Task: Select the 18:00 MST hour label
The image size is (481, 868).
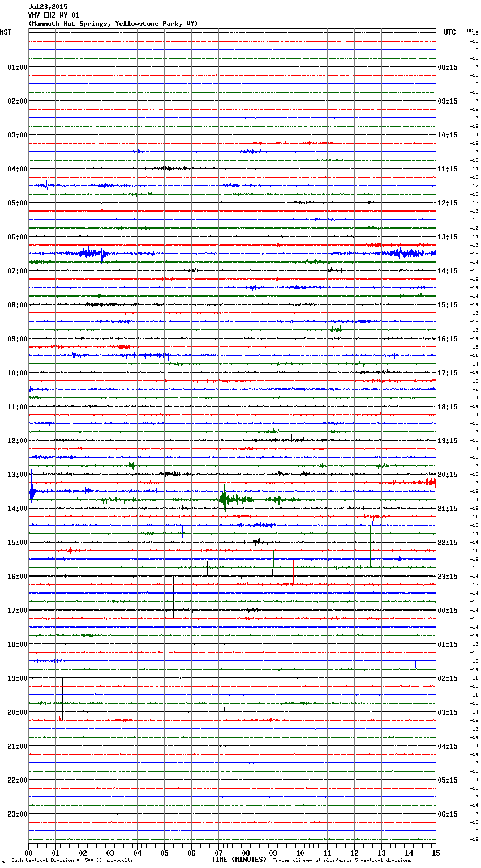Action: coord(18,644)
